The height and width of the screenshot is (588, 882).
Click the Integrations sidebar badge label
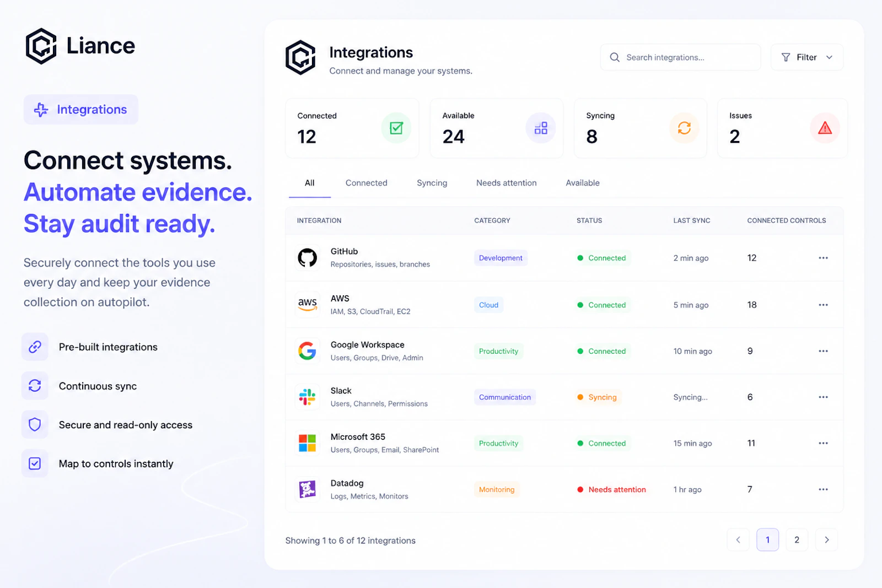coord(92,110)
